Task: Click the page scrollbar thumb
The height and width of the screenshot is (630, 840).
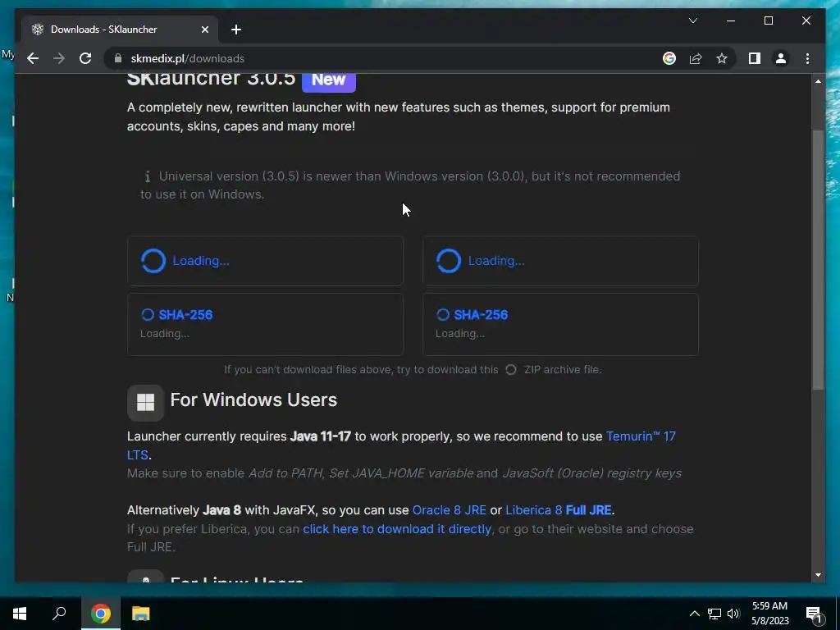Action: [x=818, y=260]
